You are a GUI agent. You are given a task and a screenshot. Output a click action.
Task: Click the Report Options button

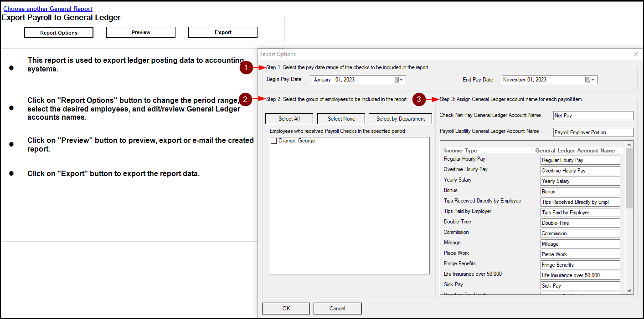59,33
